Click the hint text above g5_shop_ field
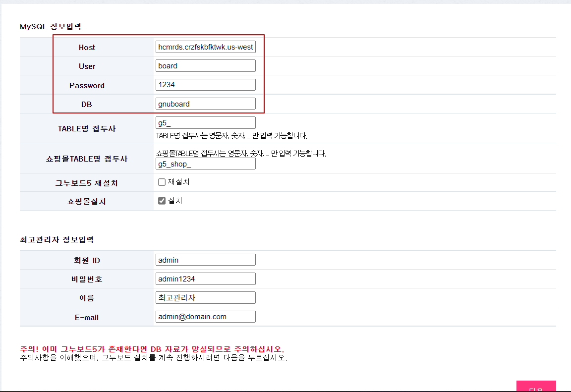This screenshot has height=392, width=571. [241, 153]
